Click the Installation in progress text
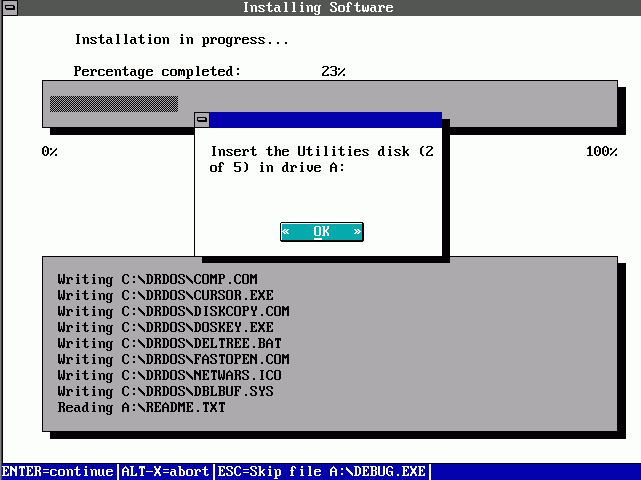The width and height of the screenshot is (641, 480). pos(182,40)
